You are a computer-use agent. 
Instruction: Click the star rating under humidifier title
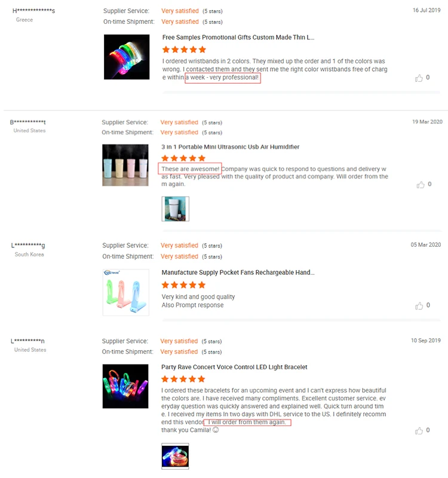[x=183, y=158]
